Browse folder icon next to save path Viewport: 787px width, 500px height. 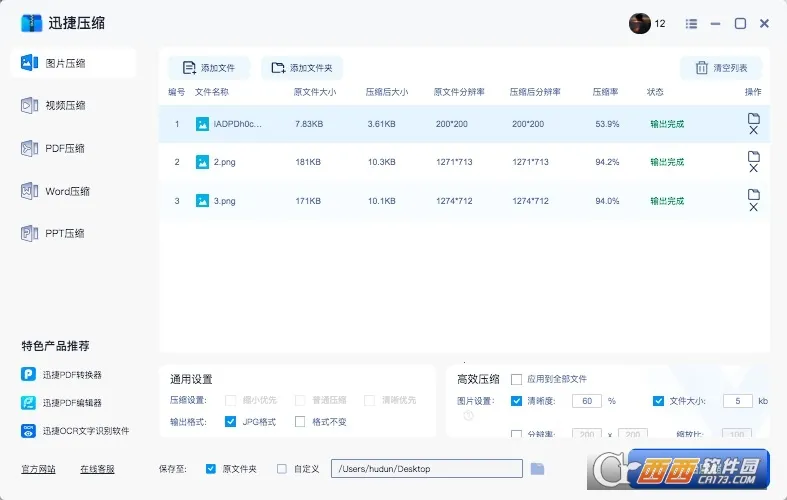pyautogui.click(x=538, y=469)
